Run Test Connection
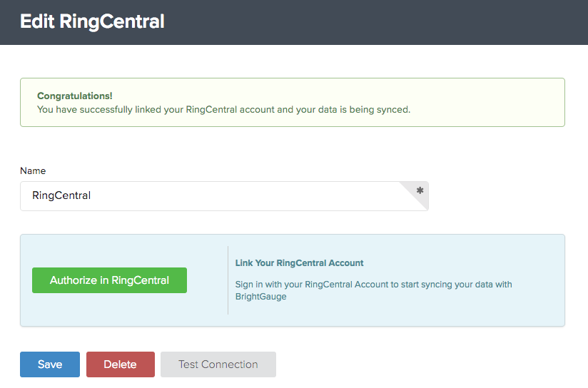This screenshot has width=588, height=388. [x=218, y=364]
